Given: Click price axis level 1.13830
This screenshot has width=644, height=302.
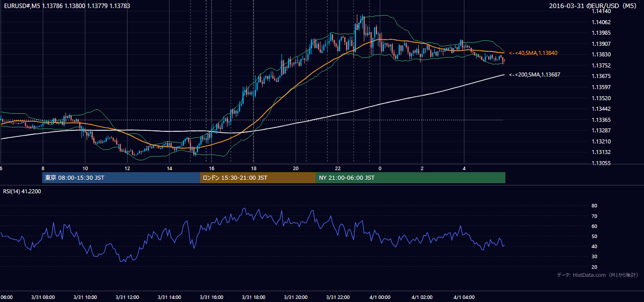Looking at the screenshot, I should (x=601, y=54).
